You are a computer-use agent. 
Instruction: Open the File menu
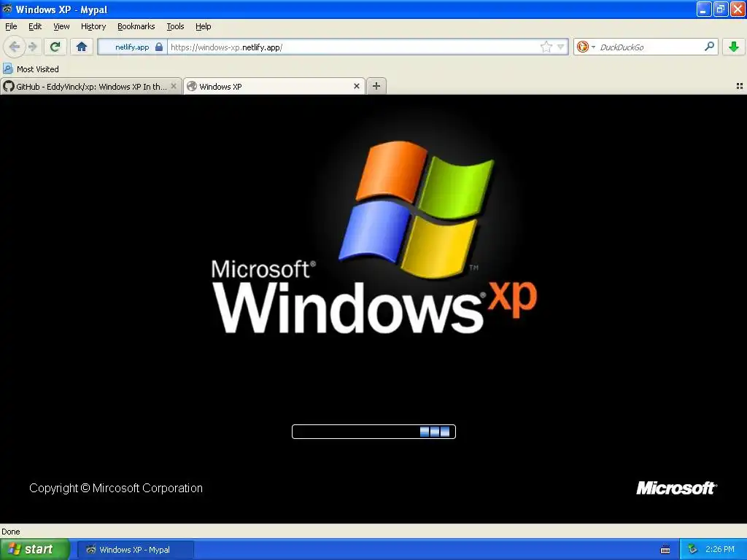coord(11,26)
